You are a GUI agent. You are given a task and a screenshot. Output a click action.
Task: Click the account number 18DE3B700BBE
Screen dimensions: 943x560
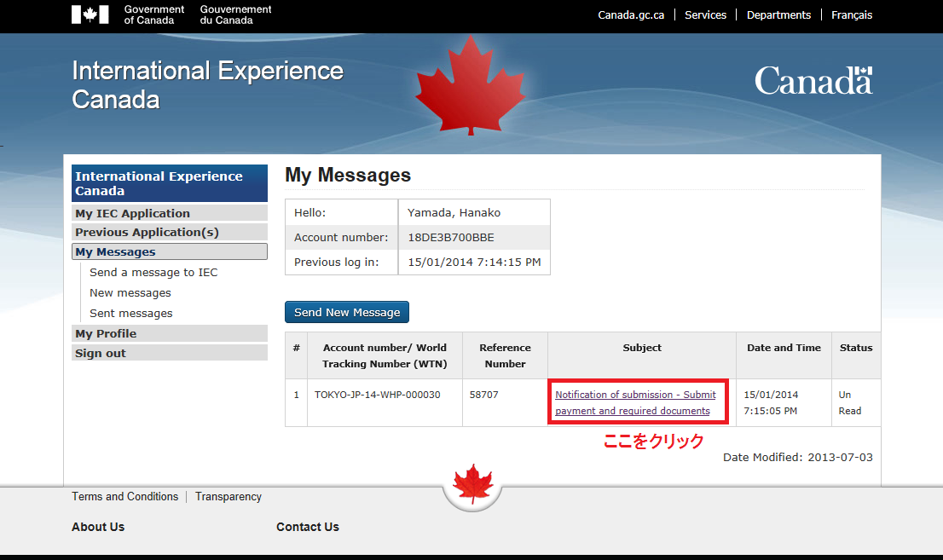pyautogui.click(x=451, y=238)
